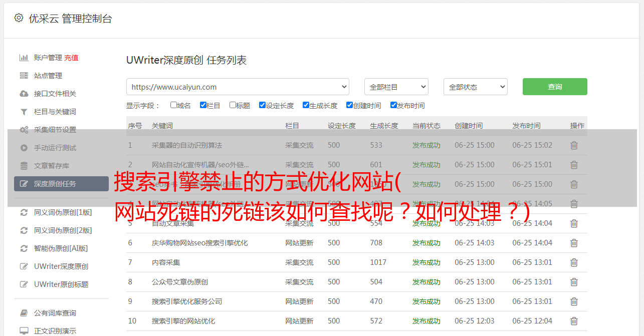This screenshot has width=644, height=336.
Task: Click generated length value 708
Action: (376, 243)
